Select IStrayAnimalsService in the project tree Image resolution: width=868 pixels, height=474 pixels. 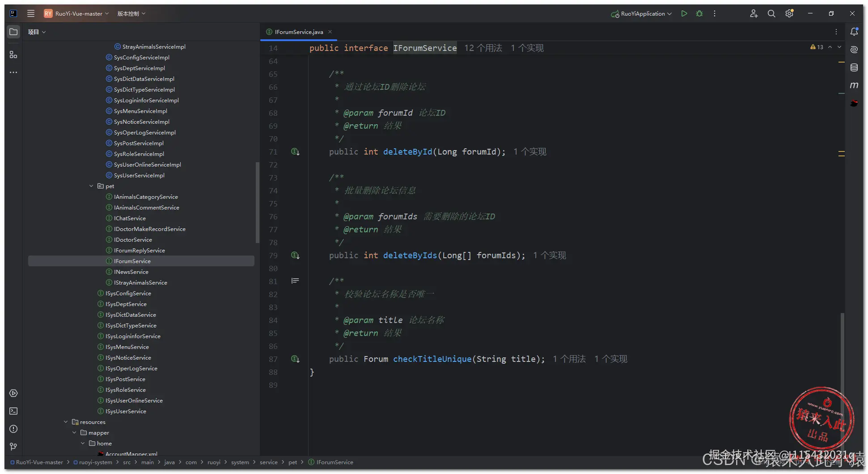click(x=140, y=282)
